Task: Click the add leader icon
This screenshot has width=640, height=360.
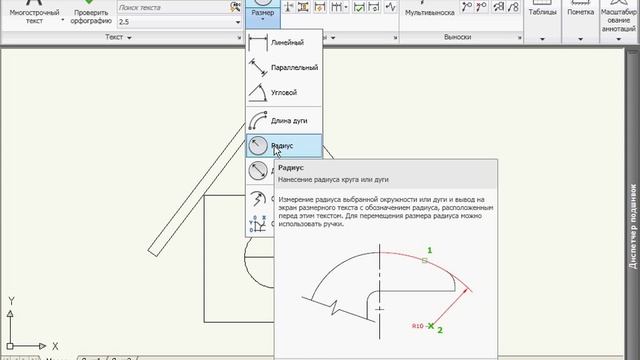Action: point(467,7)
